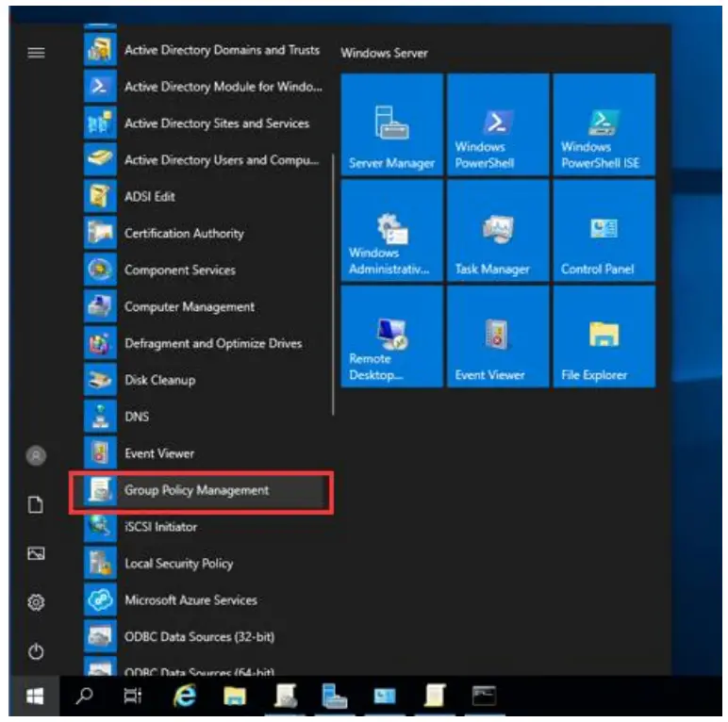Open the user account icon in Start sidebar
This screenshot has height=722, width=728.
point(36,455)
